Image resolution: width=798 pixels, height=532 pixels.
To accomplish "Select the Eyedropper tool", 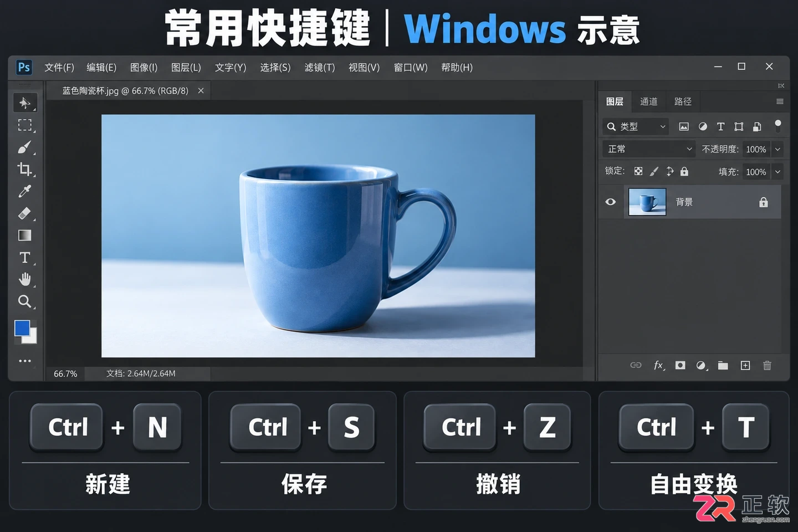I will (x=24, y=191).
